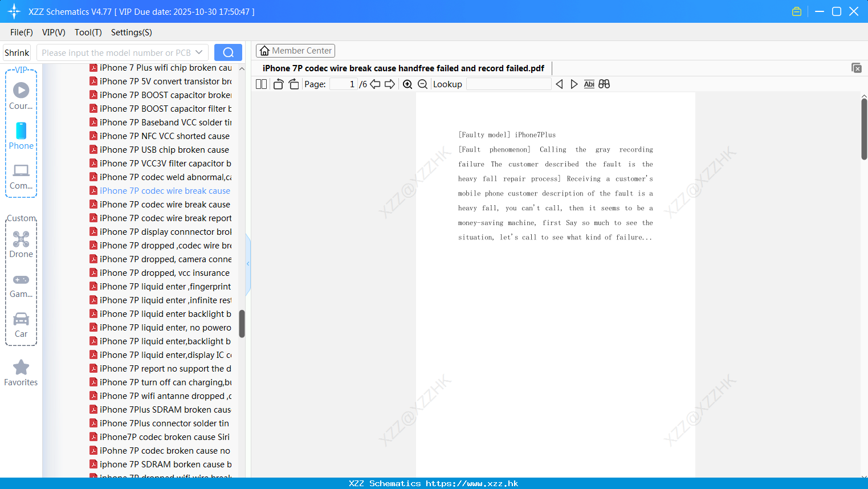Image resolution: width=868 pixels, height=489 pixels.
Task: Select the iPhone 7P codec wire break PDF tab
Action: 404,68
